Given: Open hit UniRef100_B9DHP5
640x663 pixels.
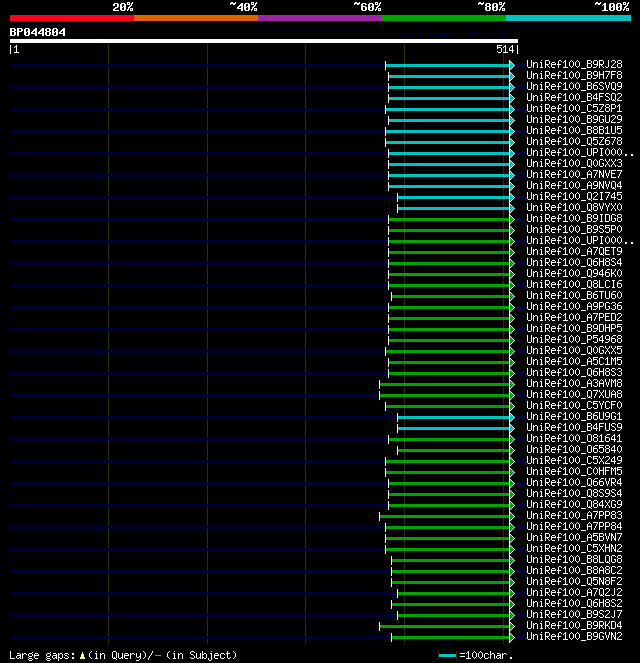Looking at the screenshot, I should pyautogui.click(x=574, y=328).
